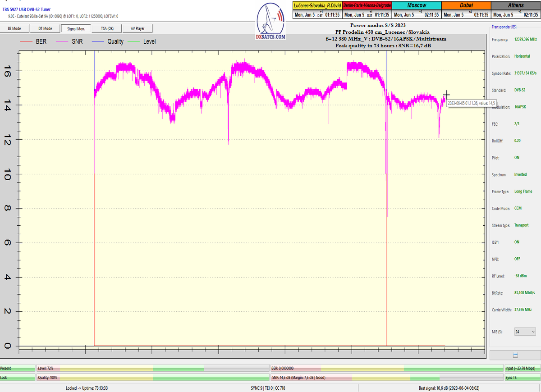Open the AV Player tab

click(x=138, y=28)
